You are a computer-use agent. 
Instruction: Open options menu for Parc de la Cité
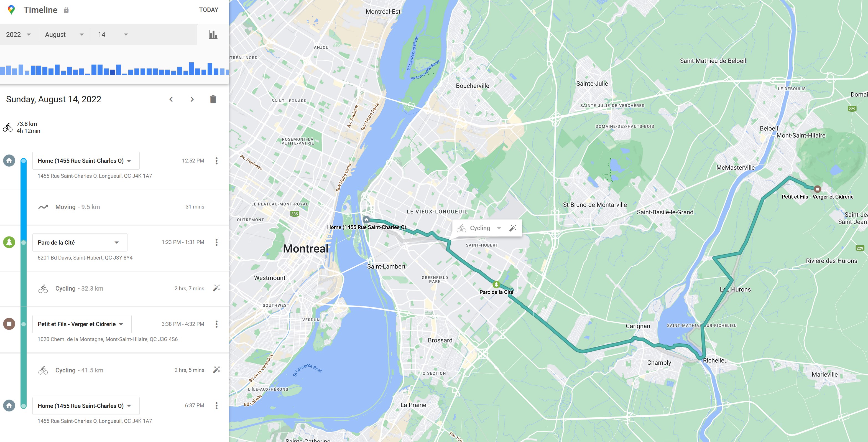coord(217,242)
